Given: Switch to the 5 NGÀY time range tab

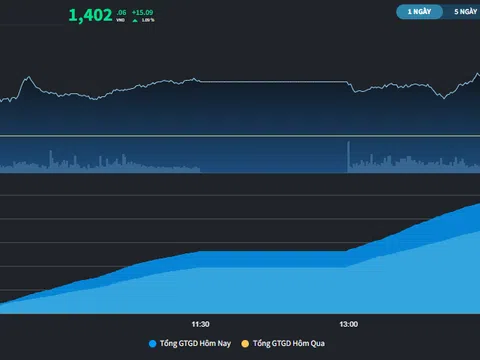Looking at the screenshot, I should [465, 12].
